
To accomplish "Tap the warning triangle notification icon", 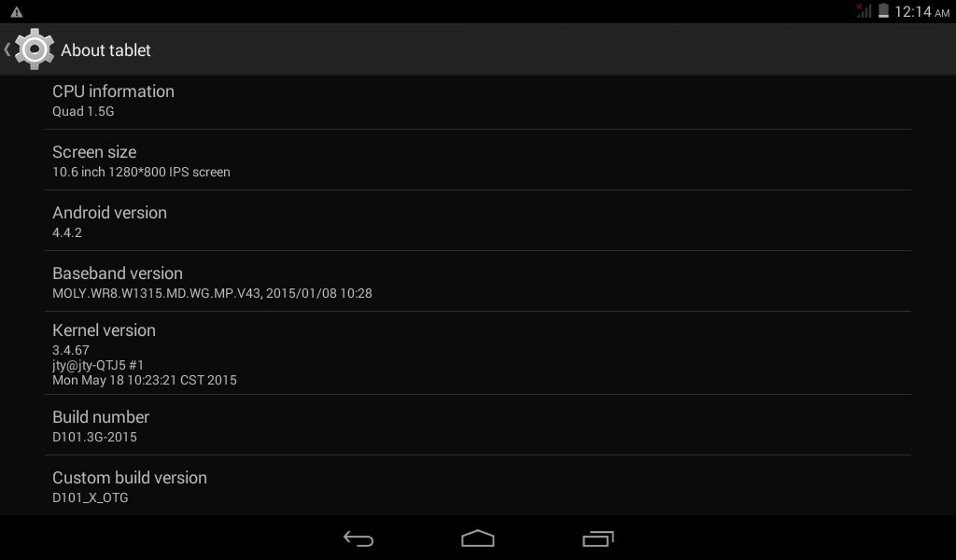I will click(17, 11).
